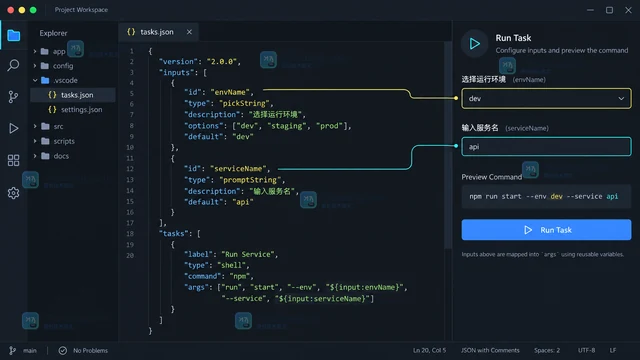Open the Explorer files icon in activity bar
The image size is (640, 360).
click(13, 36)
